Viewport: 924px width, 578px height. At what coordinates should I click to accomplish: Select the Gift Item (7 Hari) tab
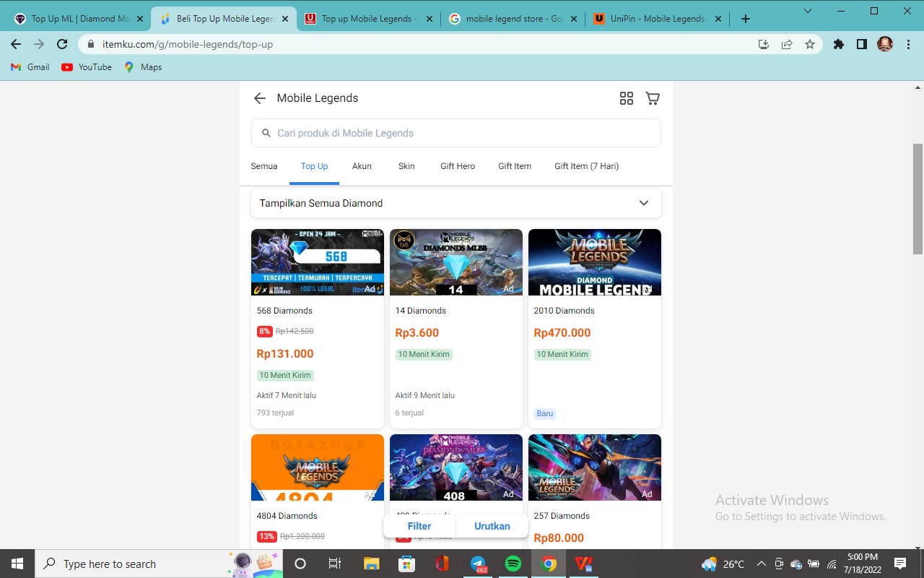pyautogui.click(x=587, y=166)
